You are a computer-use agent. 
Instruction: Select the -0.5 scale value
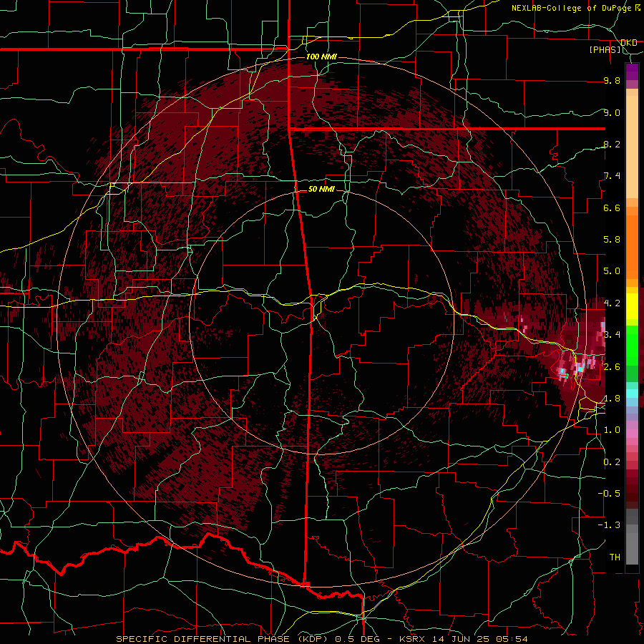[x=610, y=494]
